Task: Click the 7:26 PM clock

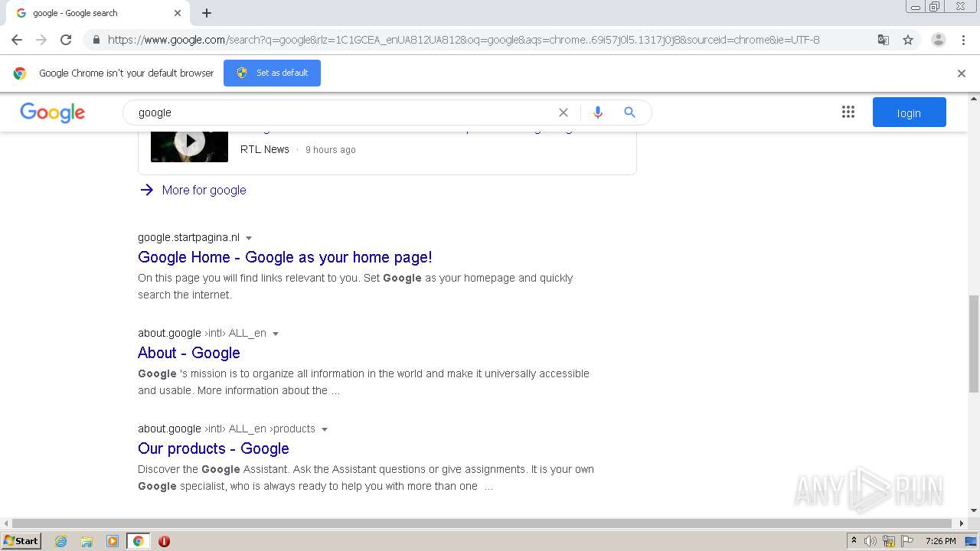Action: click(x=940, y=541)
